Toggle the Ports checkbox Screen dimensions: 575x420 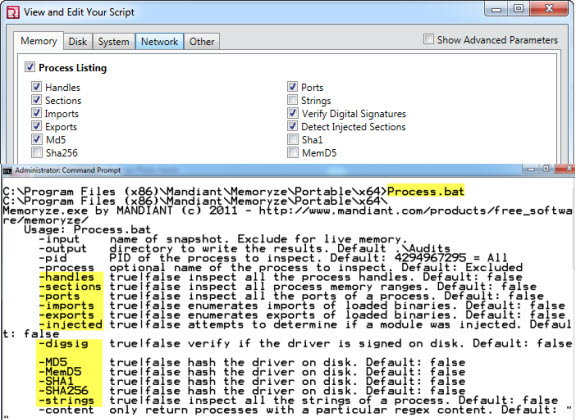292,87
